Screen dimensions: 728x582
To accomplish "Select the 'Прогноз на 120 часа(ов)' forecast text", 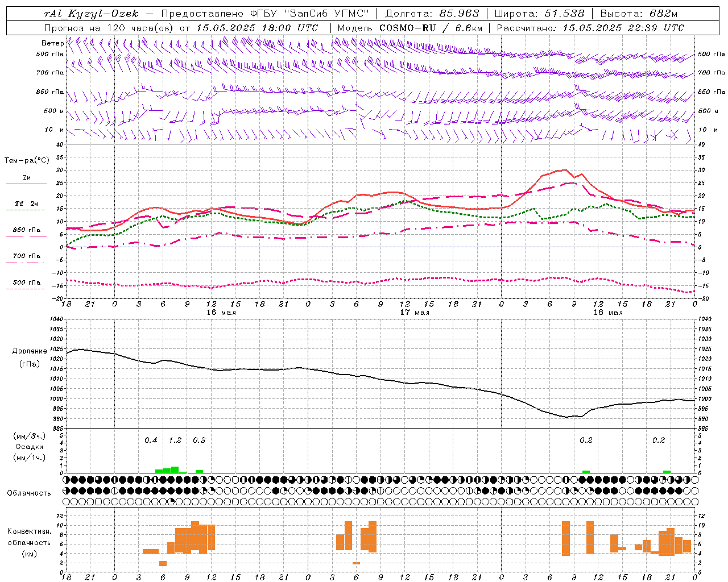I will (x=109, y=28).
